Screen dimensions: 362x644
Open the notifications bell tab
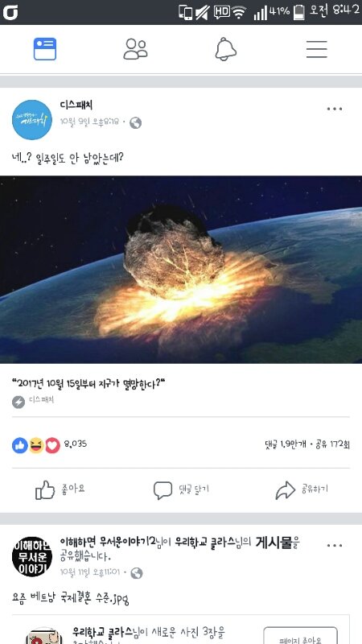[226, 49]
